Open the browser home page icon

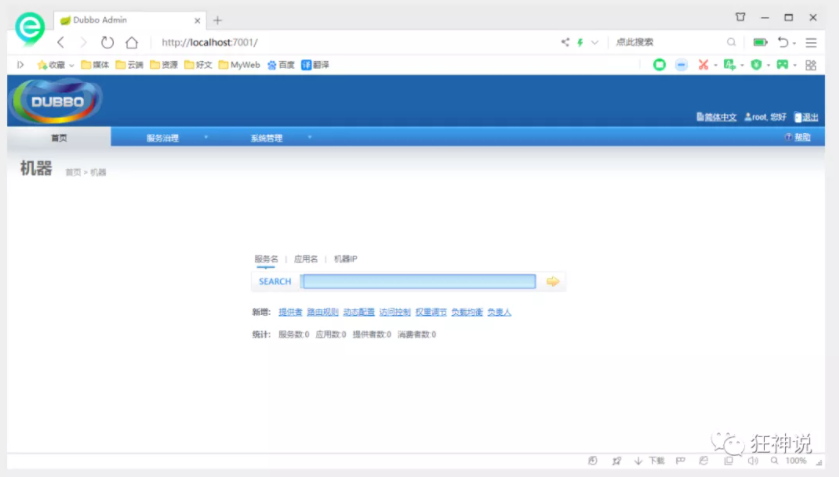point(132,42)
